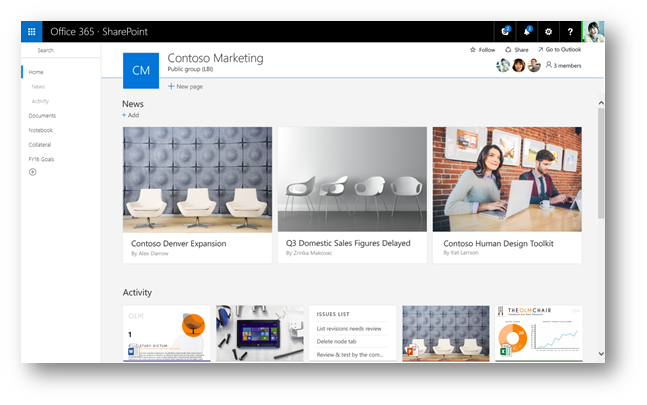The image size is (647, 405).
Task: Click author By Zrinka Makovac
Action: pos(309,253)
